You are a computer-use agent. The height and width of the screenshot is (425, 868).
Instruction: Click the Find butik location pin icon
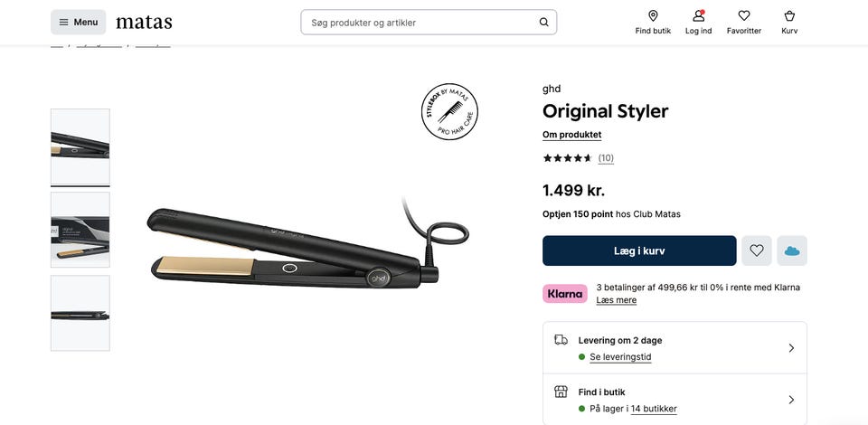653,16
